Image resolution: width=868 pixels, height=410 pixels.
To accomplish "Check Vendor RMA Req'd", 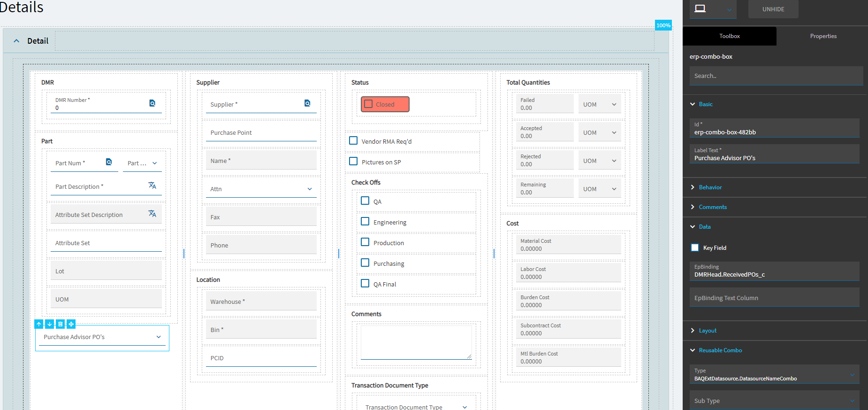I will 353,140.
